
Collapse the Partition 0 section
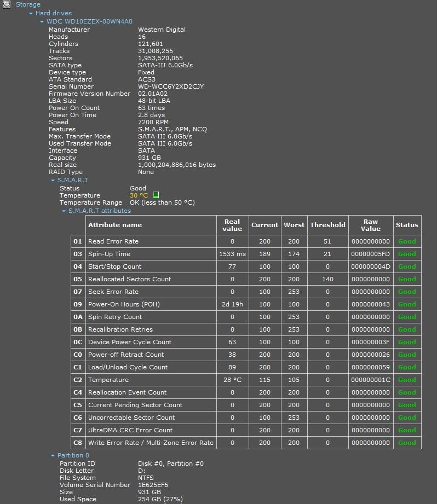[53, 455]
